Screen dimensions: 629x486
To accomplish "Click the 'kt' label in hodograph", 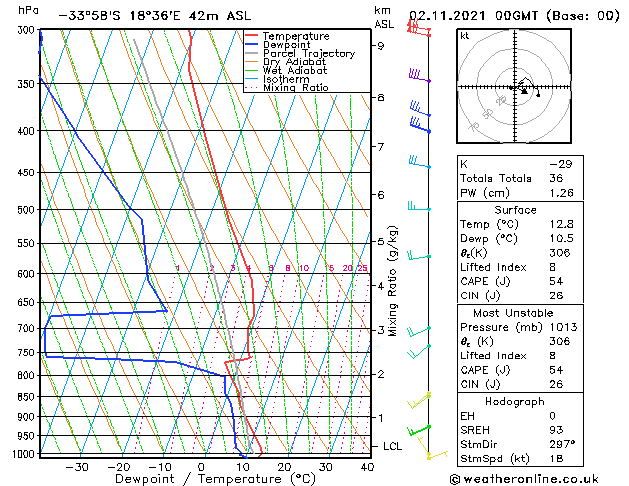I will click(x=465, y=36).
